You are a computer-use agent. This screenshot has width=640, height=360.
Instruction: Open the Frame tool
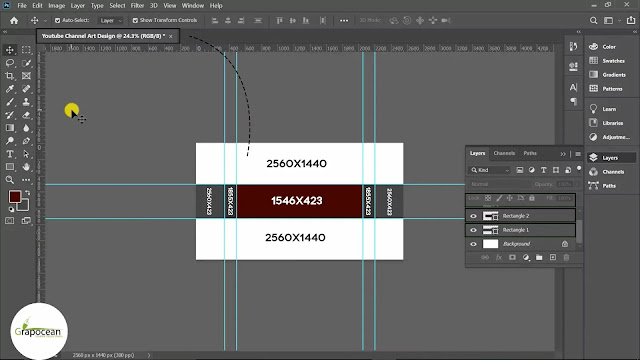pos(26,76)
